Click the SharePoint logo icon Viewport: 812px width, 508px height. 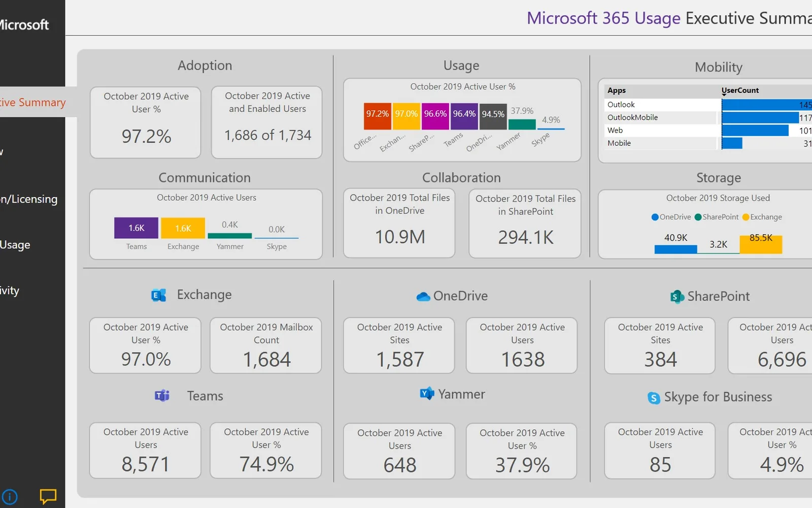677,297
